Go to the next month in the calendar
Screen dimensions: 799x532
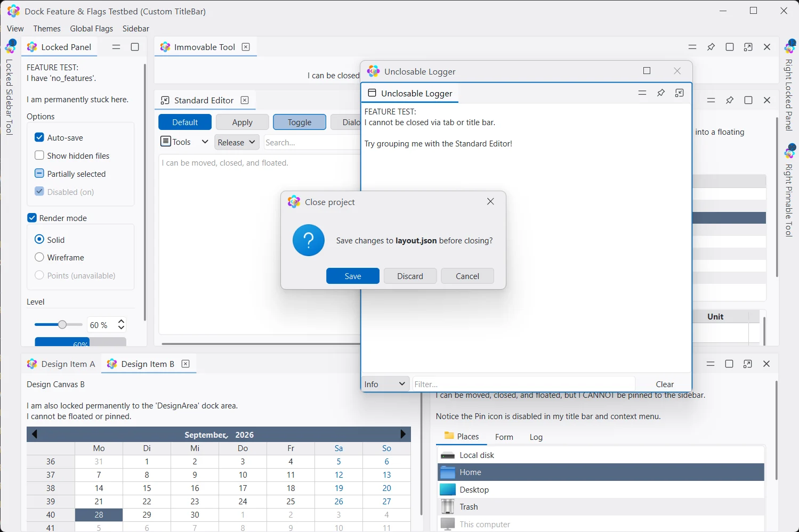point(403,434)
